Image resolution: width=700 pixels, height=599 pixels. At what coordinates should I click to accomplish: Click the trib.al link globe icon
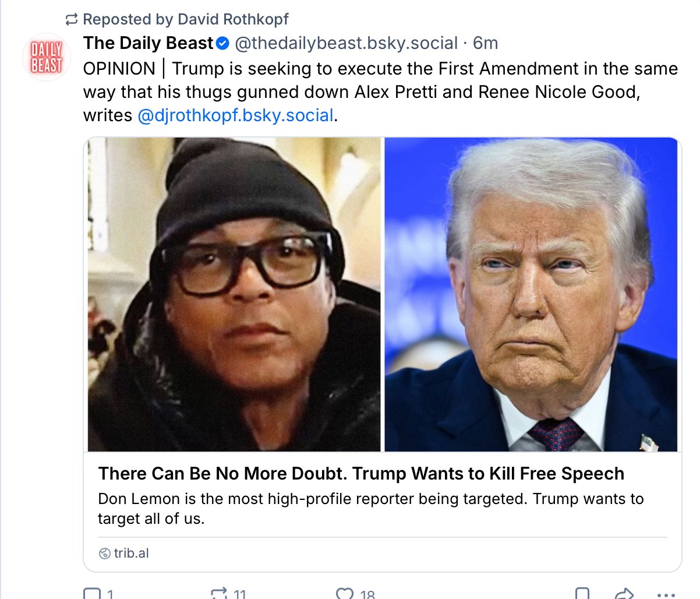click(104, 554)
